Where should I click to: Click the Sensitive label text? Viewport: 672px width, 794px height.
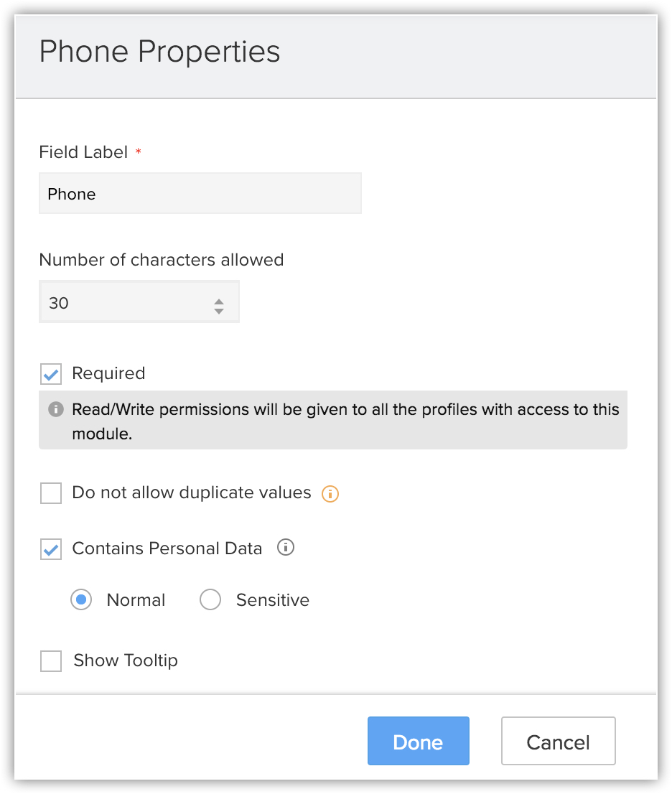(272, 600)
